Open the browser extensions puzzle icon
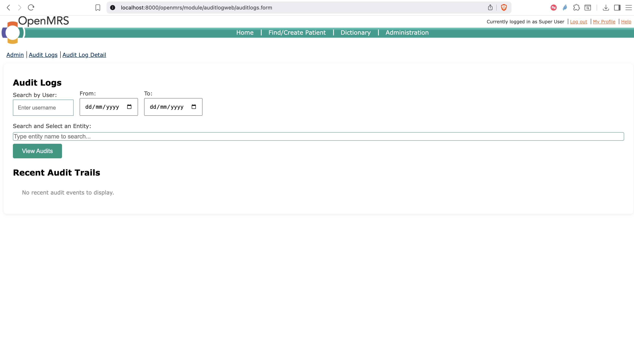The height and width of the screenshot is (364, 634). 576,8
